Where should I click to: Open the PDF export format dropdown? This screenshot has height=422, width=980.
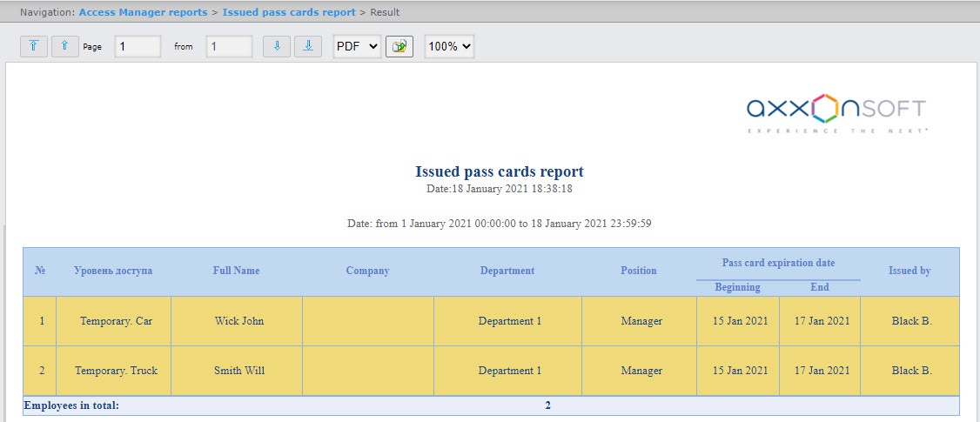tap(357, 46)
